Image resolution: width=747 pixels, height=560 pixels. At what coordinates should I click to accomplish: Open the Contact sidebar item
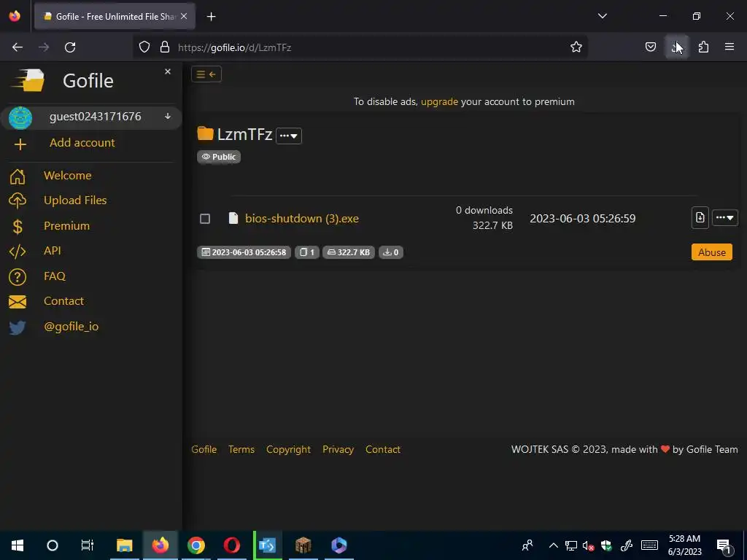tap(63, 301)
